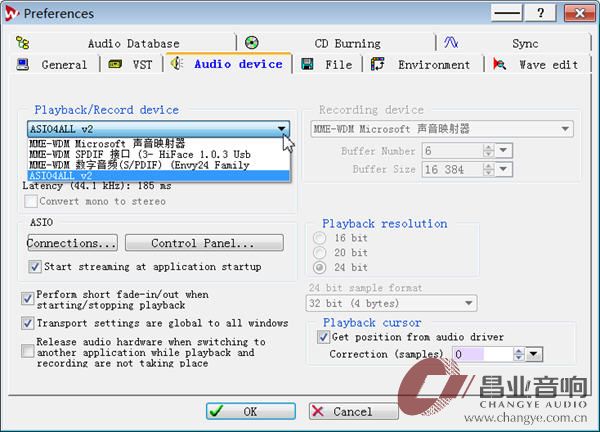Click the Latency (44.1 kHz): 185 ms text

tap(97, 186)
